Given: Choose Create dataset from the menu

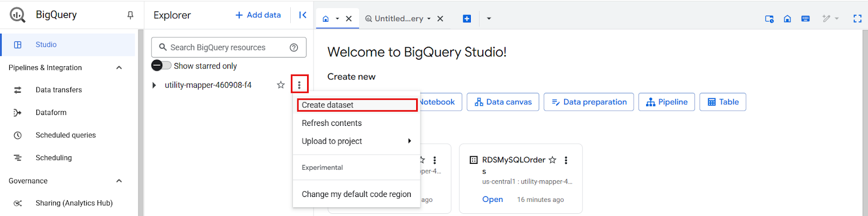Looking at the screenshot, I should click(x=357, y=105).
